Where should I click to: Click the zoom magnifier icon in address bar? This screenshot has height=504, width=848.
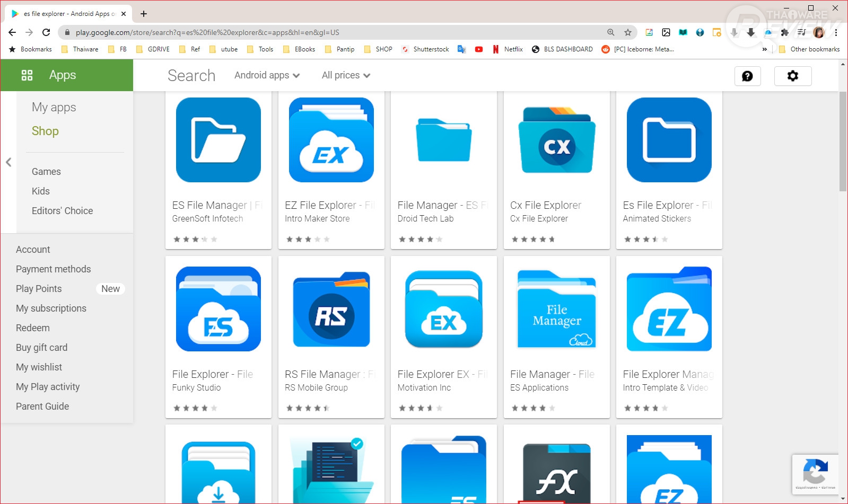point(611,32)
